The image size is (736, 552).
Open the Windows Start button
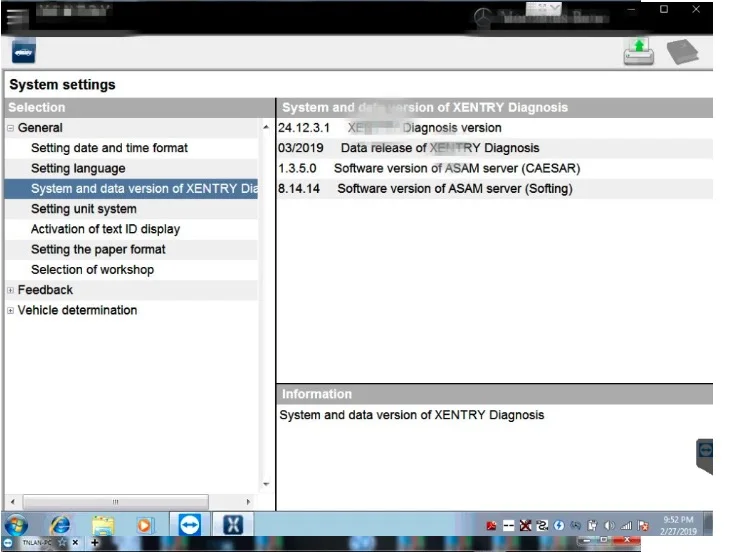point(16,525)
